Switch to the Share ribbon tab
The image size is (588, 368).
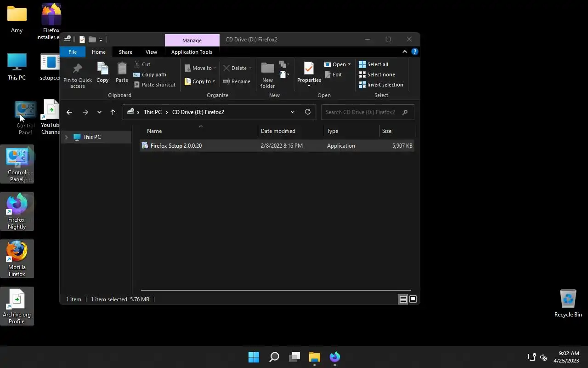coord(125,52)
